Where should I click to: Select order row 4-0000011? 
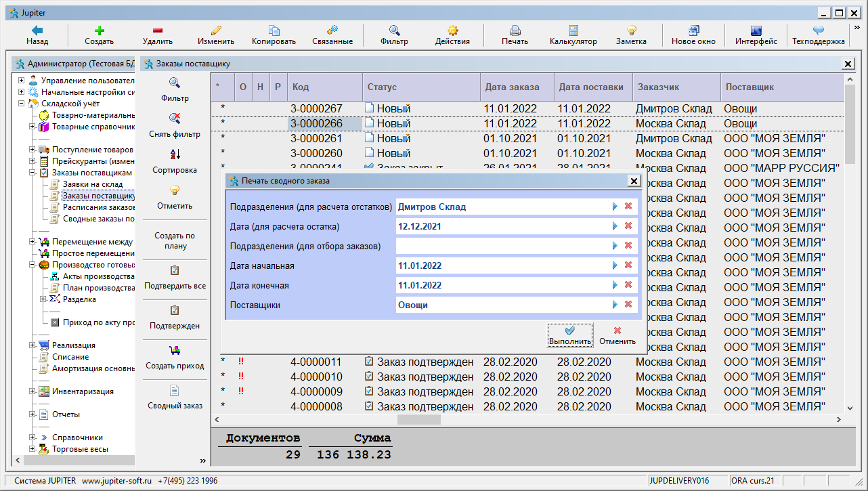click(528, 362)
